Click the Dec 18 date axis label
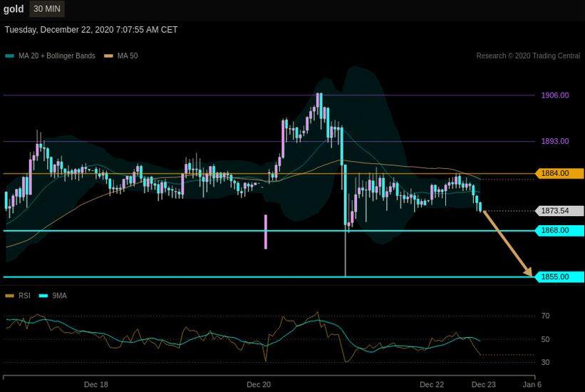The width and height of the screenshot is (585, 392). coord(96,385)
